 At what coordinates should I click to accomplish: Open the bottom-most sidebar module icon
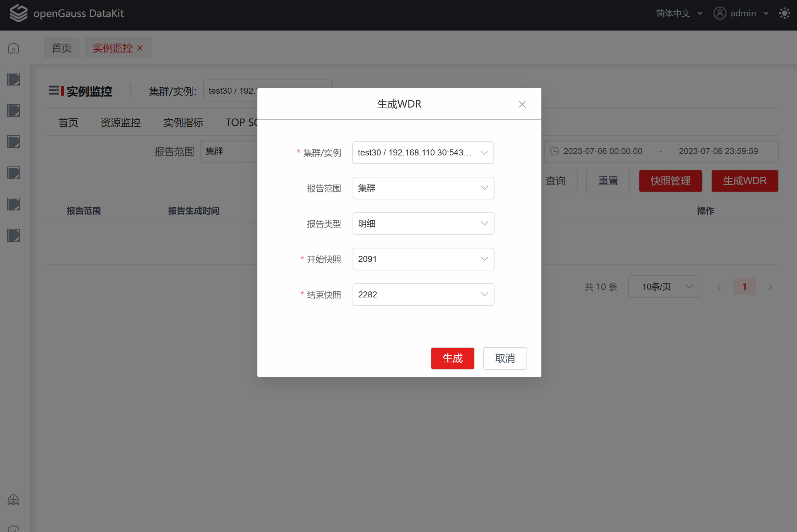coord(13,235)
